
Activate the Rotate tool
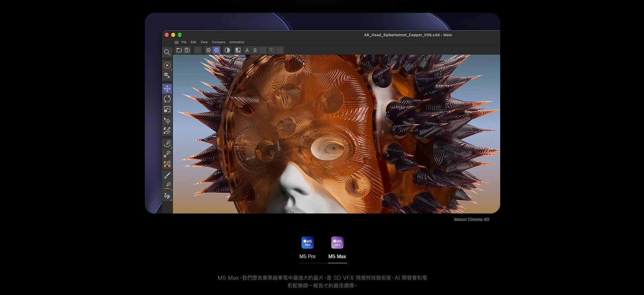[x=167, y=99]
